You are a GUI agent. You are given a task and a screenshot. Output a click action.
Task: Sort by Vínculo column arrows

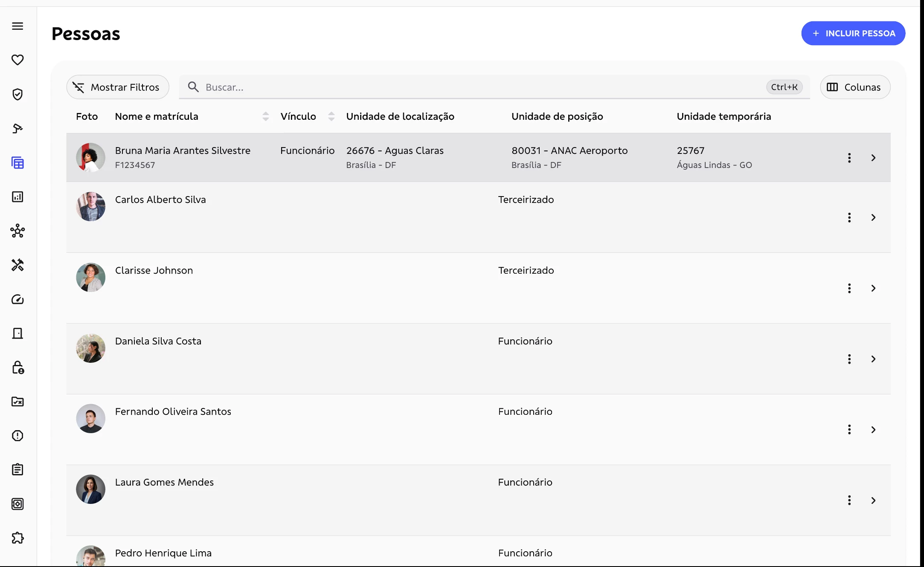click(331, 116)
